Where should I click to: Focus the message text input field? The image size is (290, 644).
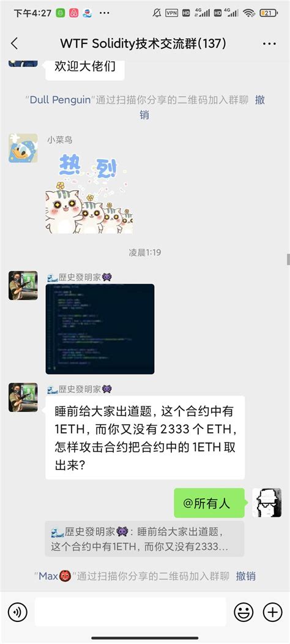[130, 612]
